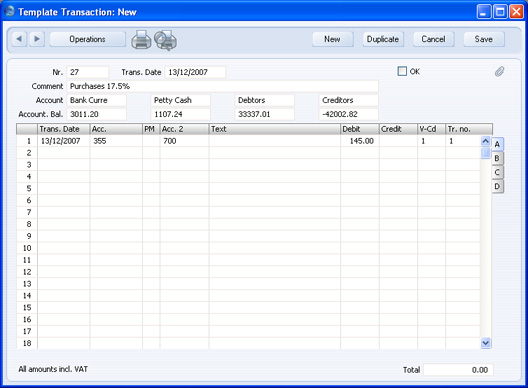This screenshot has width=528, height=388.
Task: Open print preview with magnifier printer icon
Action: point(166,40)
